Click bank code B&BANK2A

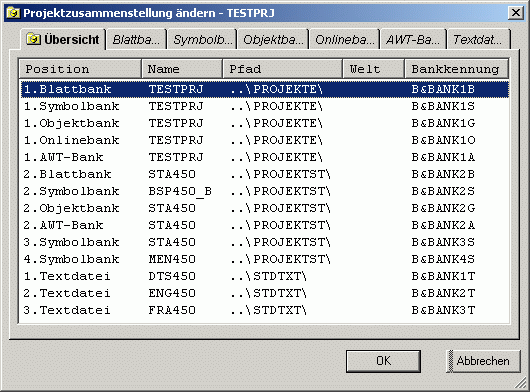pos(443,225)
